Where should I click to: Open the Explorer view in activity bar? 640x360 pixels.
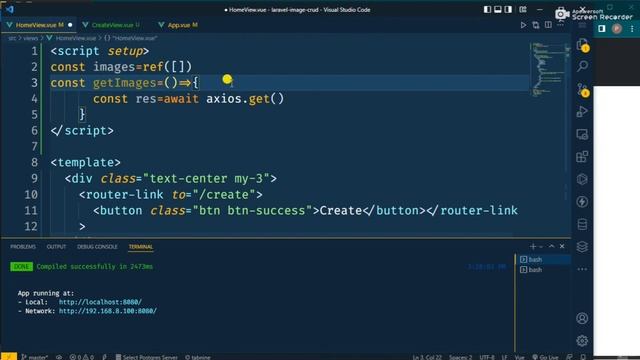tap(582, 44)
